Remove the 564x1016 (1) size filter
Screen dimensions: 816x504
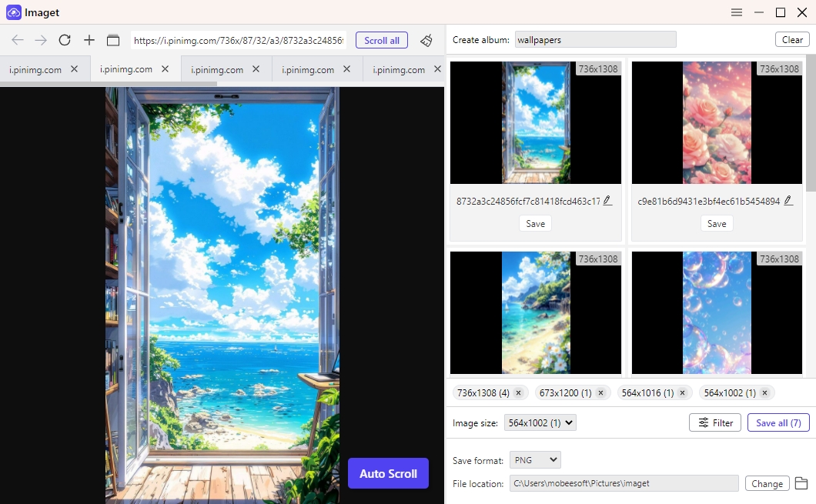pyautogui.click(x=682, y=393)
